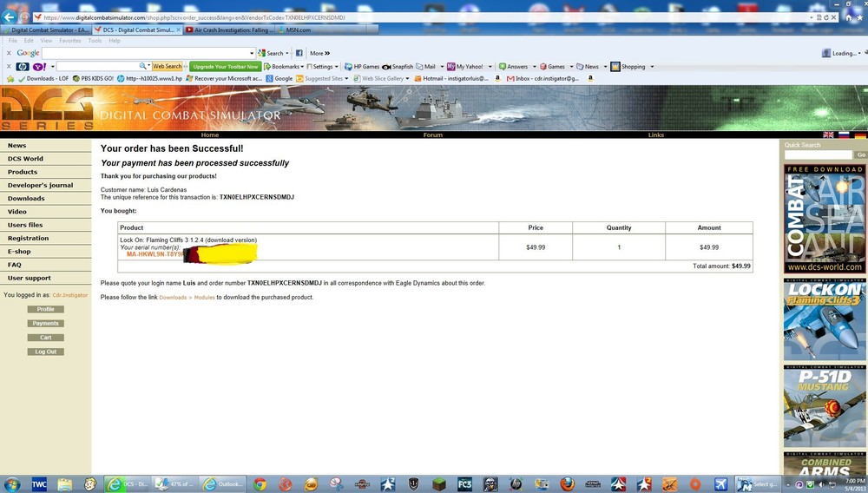Screen dimensions: 868x493
Task: Open the Facebook icon in Google toolbar
Action: pos(299,53)
